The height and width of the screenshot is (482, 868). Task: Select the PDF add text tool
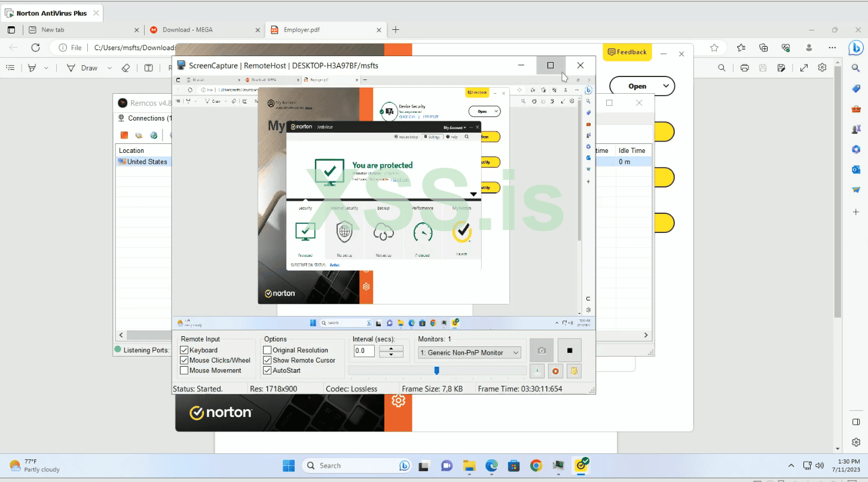tap(148, 68)
